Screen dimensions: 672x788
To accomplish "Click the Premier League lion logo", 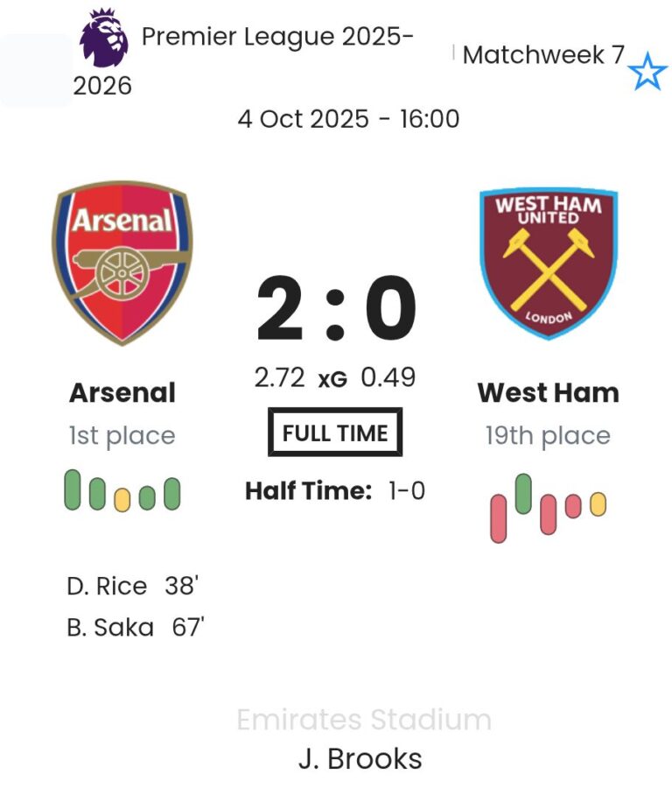I will (x=103, y=39).
